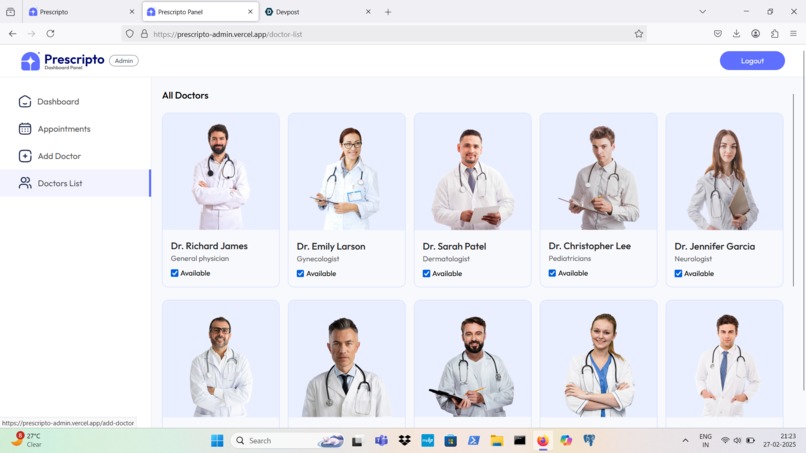
Task: Click the Appointments calendar icon
Action: click(x=25, y=129)
